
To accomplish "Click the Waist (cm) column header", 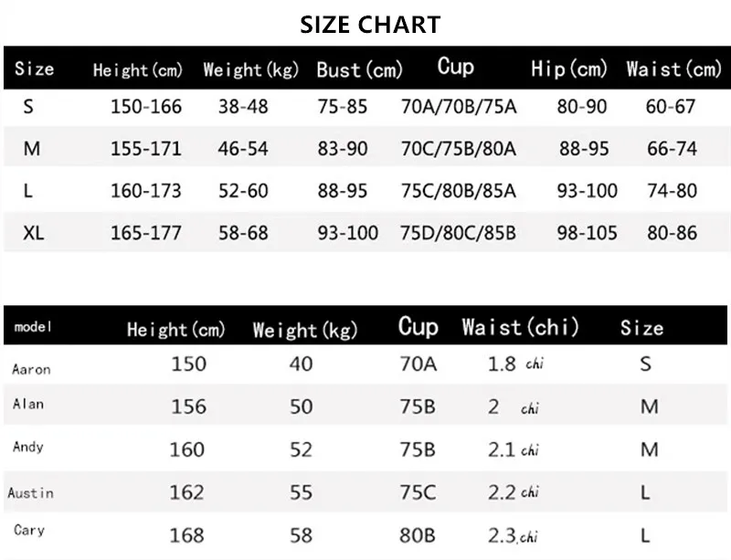I will pyautogui.click(x=674, y=69).
